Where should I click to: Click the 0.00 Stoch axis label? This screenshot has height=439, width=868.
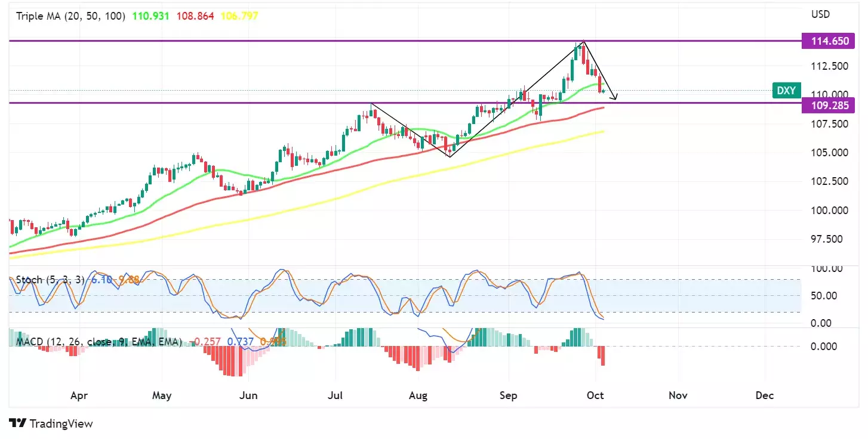(x=822, y=323)
